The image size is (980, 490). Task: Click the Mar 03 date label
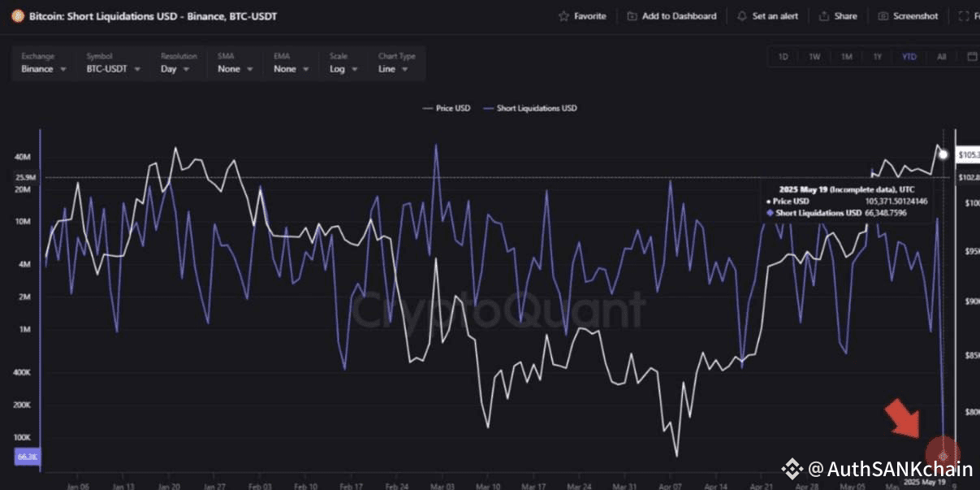(443, 487)
